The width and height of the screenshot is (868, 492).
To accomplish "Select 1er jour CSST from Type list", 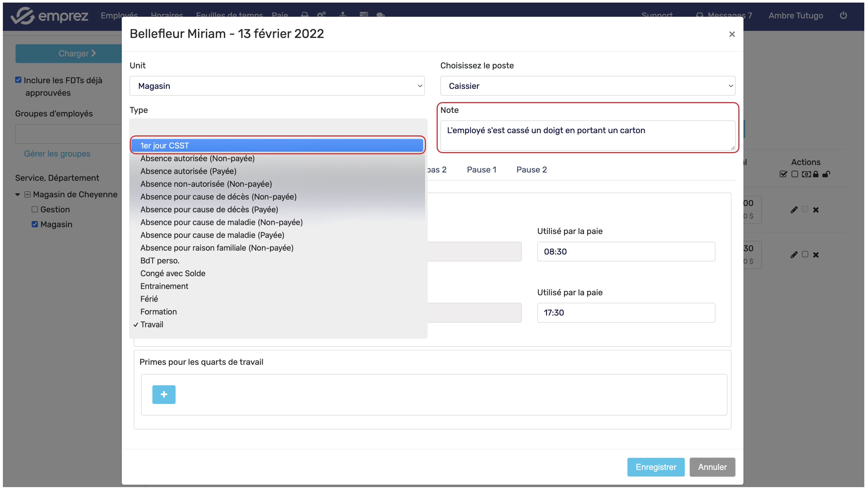I will point(277,146).
